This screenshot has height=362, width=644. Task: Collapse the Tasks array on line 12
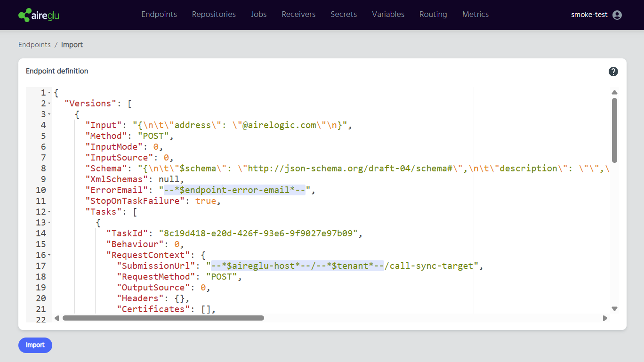(49, 212)
